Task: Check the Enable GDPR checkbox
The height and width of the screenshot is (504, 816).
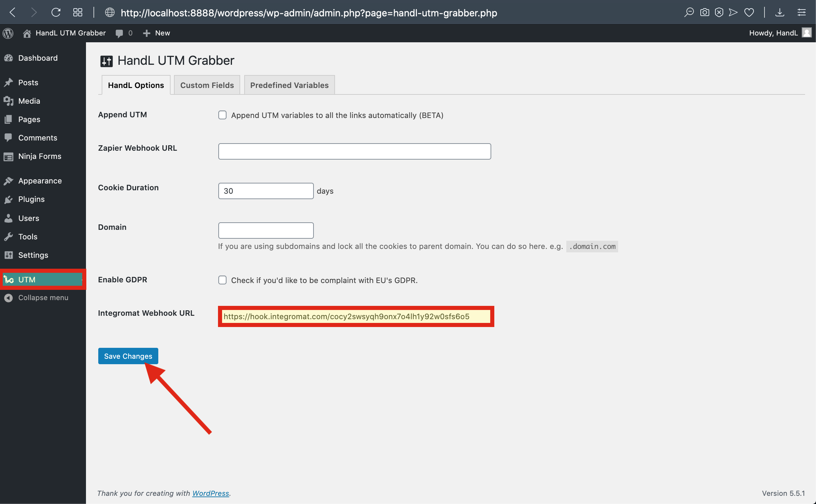Action: 222,280
